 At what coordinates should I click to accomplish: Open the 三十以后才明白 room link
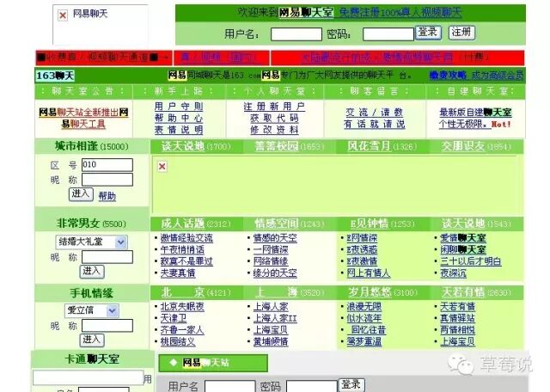coord(471,261)
